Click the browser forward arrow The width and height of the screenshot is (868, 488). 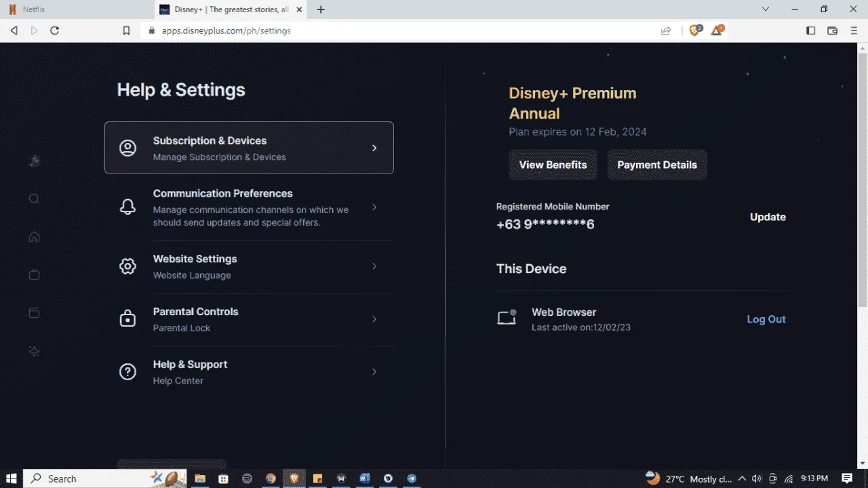tap(35, 30)
